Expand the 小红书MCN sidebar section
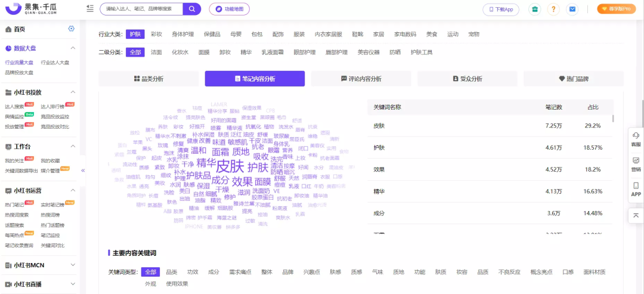644x294 pixels. coord(73,265)
